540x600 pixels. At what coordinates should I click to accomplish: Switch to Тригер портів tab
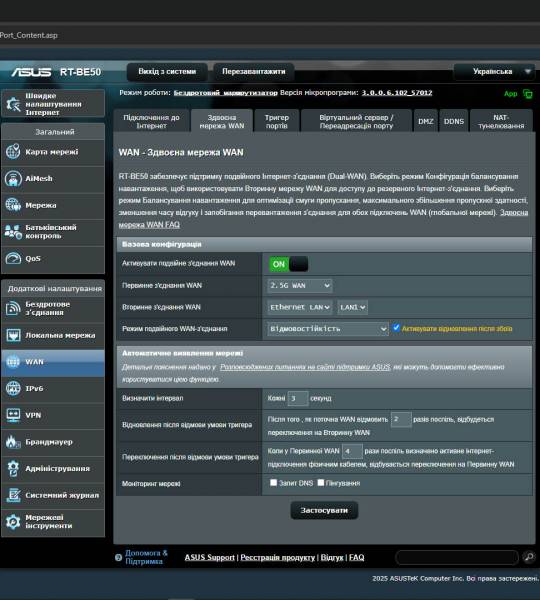277,121
